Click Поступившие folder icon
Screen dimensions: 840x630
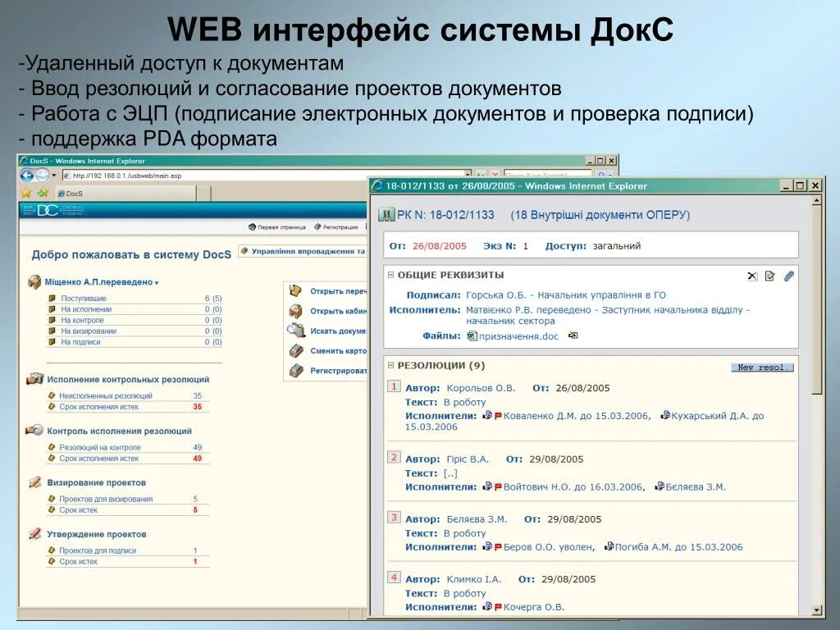52,299
